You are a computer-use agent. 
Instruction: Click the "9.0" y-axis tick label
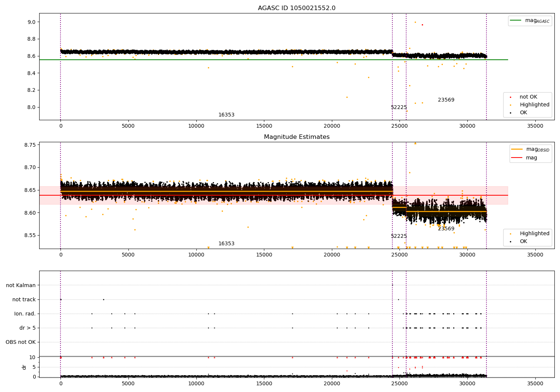click(31, 22)
